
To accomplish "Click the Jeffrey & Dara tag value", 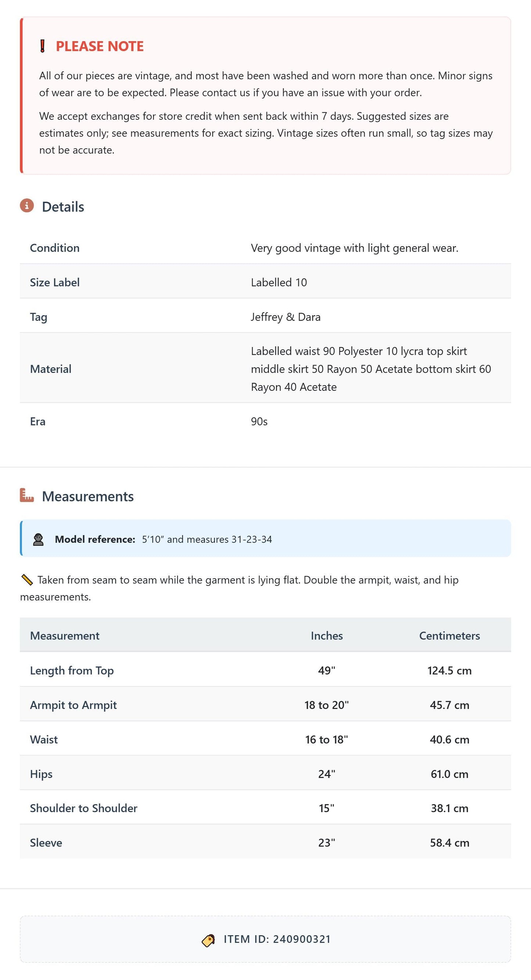I will click(286, 317).
